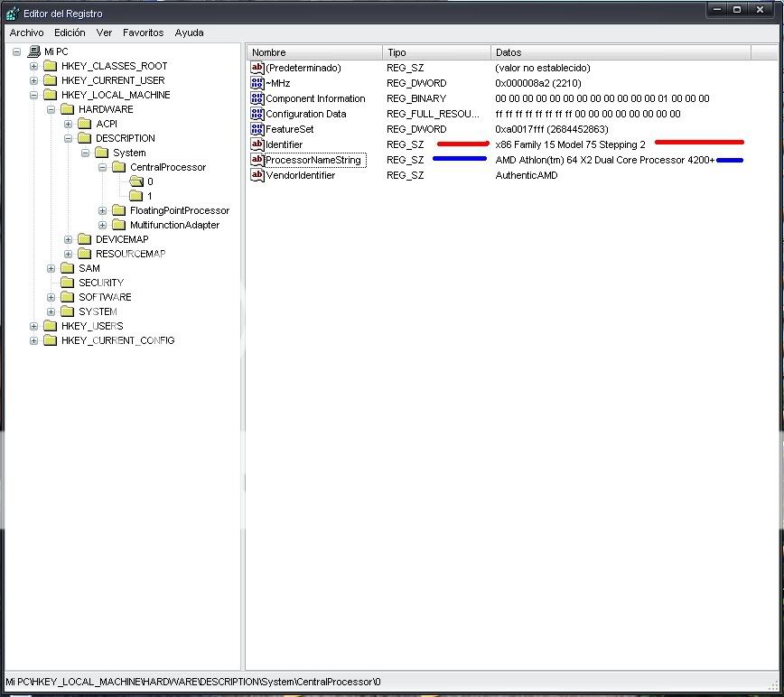Click the binary data icon beside FeatureSet

[x=257, y=129]
